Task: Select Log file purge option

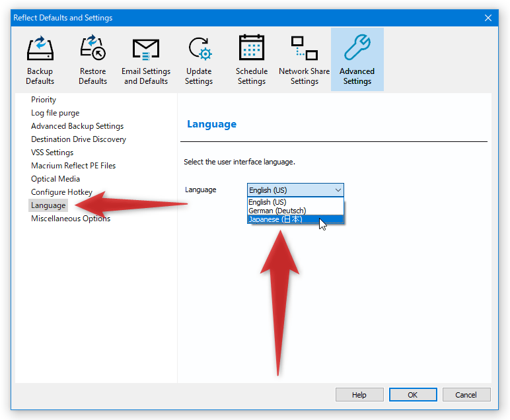Action: [x=55, y=113]
